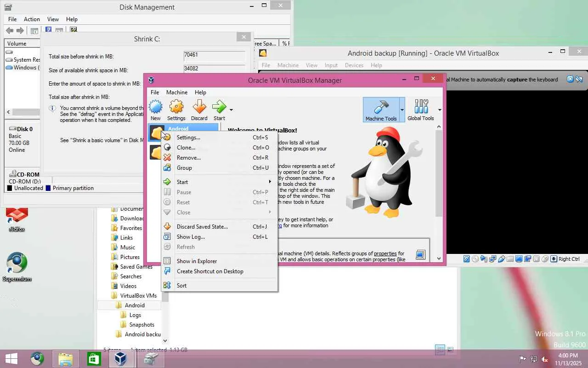Click the properties link in welcome pane
The height and width of the screenshot is (368, 588).
click(385, 253)
